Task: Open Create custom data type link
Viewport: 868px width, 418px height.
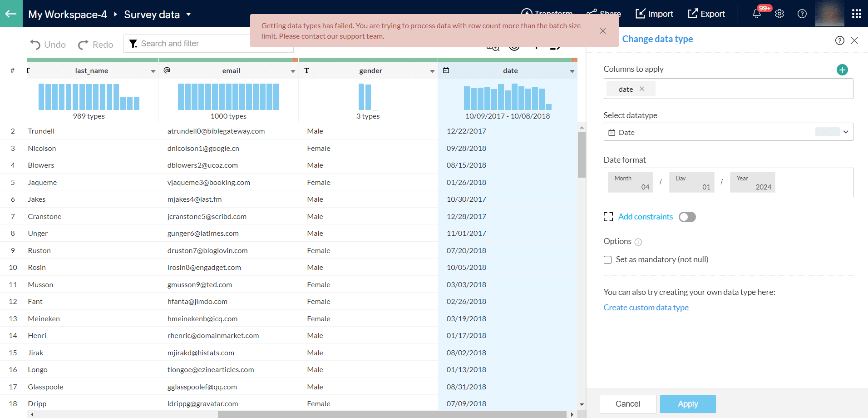Action: coord(646,308)
